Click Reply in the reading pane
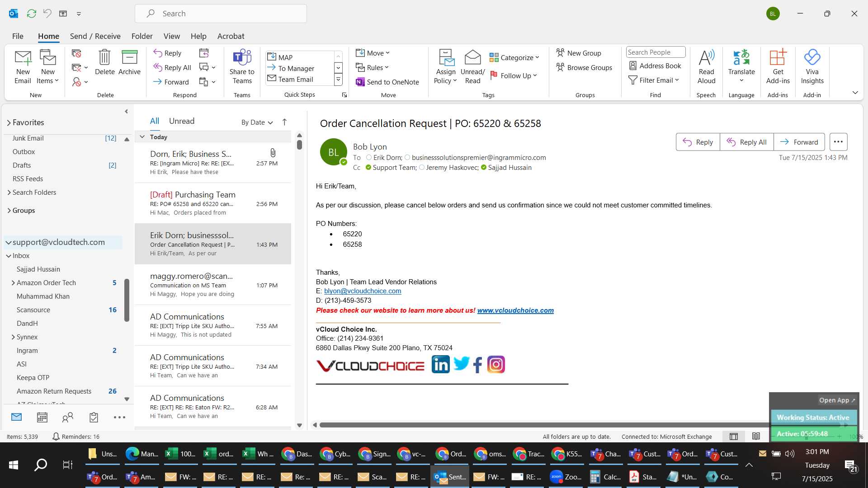 click(698, 142)
